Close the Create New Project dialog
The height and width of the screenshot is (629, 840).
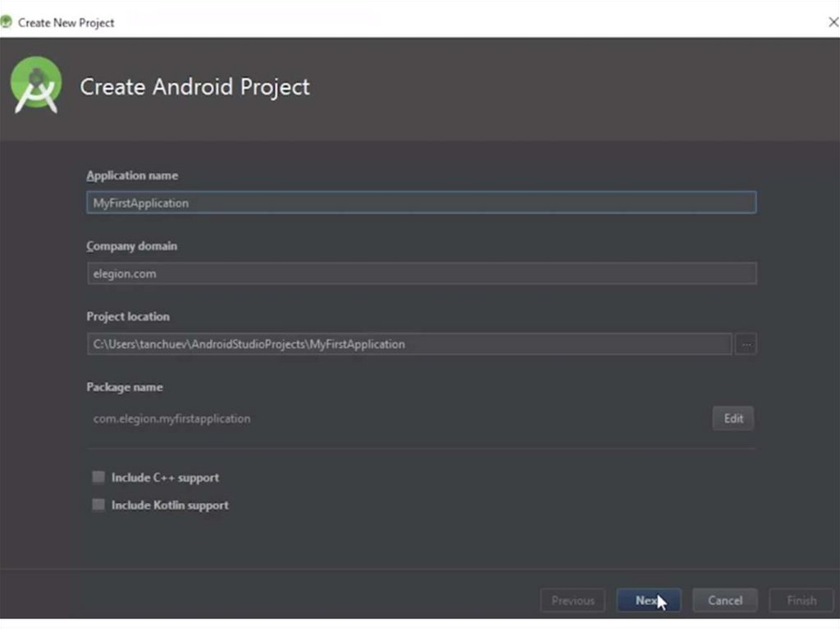(x=833, y=22)
